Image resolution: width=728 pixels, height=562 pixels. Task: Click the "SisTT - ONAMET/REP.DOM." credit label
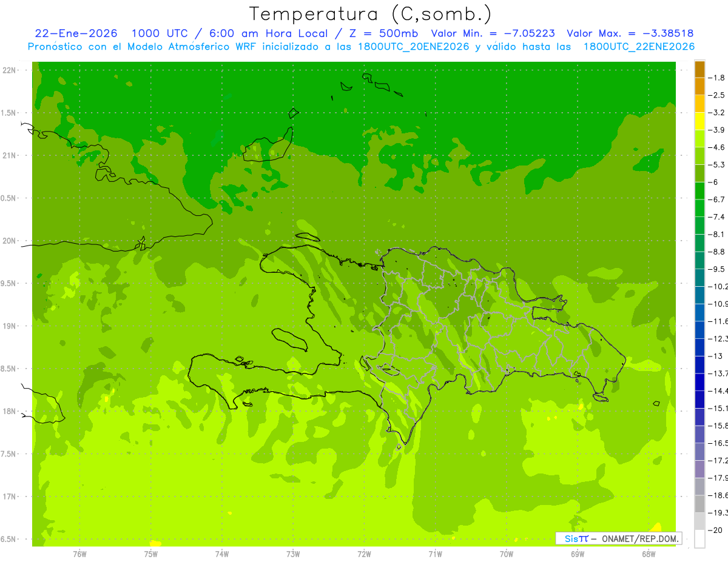pos(618,538)
